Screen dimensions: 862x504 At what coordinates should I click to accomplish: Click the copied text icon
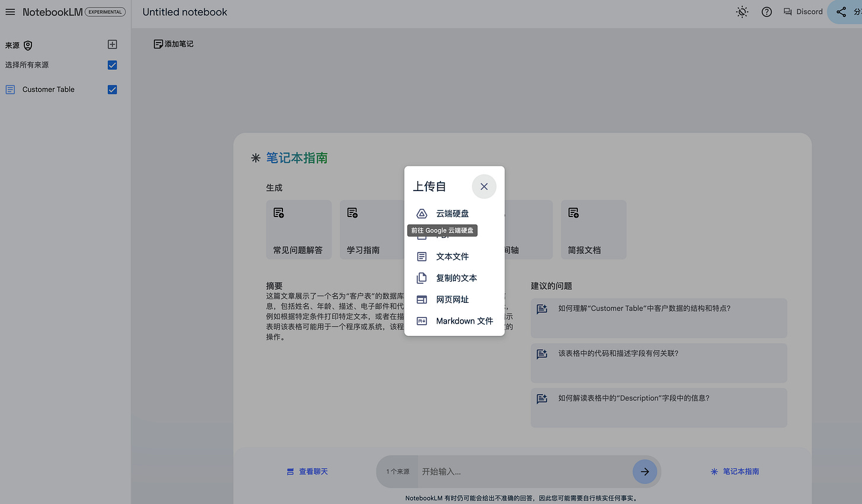[422, 278]
